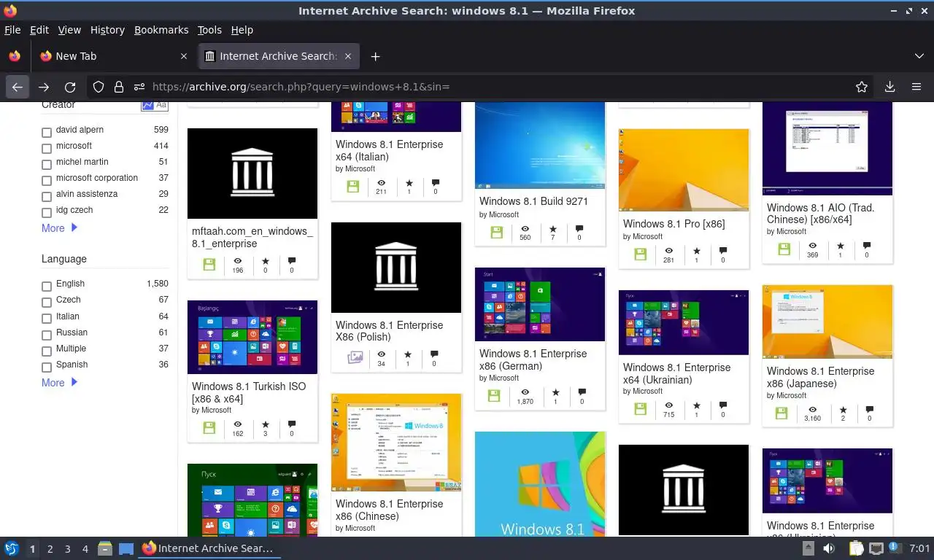Close the Internet Archive Search tab

tap(348, 56)
